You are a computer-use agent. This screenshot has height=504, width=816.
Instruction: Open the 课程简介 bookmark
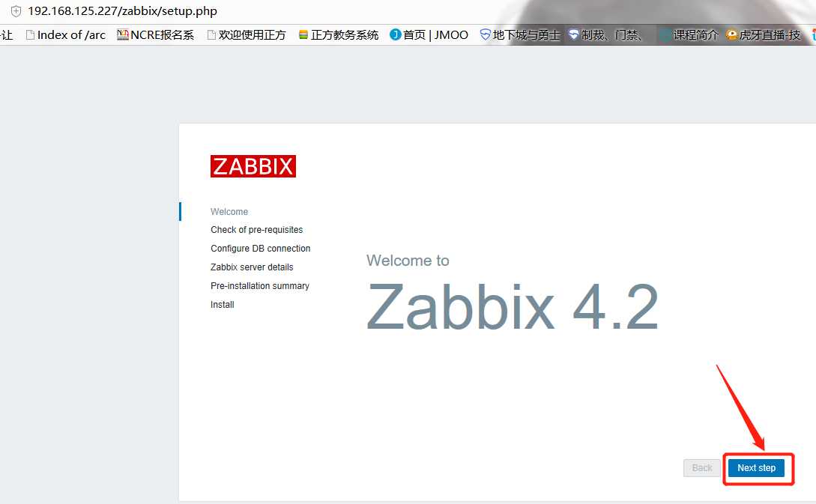(689, 35)
